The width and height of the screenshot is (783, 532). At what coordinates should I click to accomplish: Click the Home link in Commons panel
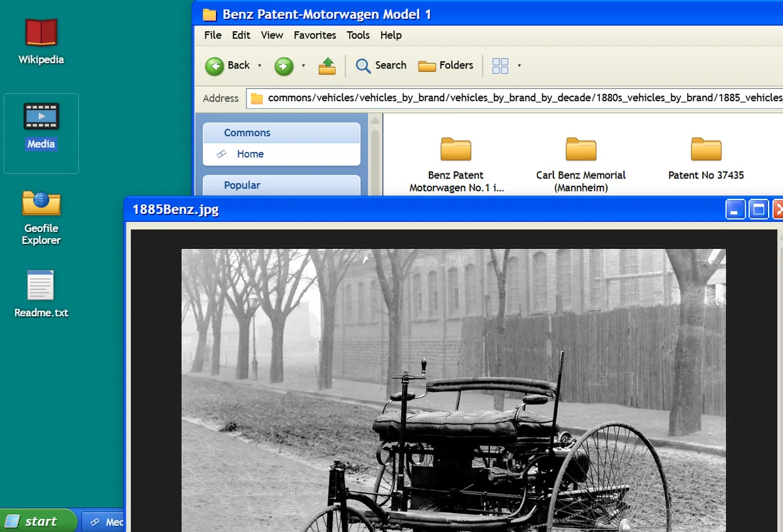[251, 154]
